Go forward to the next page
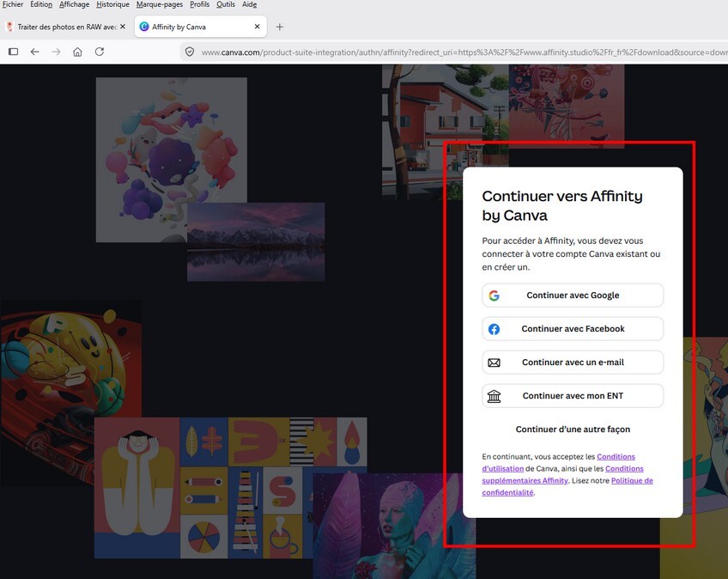The height and width of the screenshot is (579, 728). coord(56,52)
